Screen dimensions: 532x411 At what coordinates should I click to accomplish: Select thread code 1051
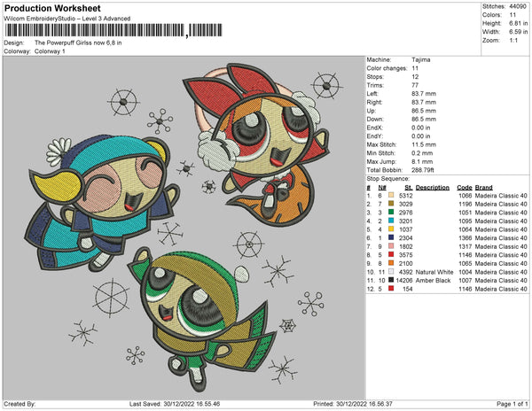click(465, 213)
